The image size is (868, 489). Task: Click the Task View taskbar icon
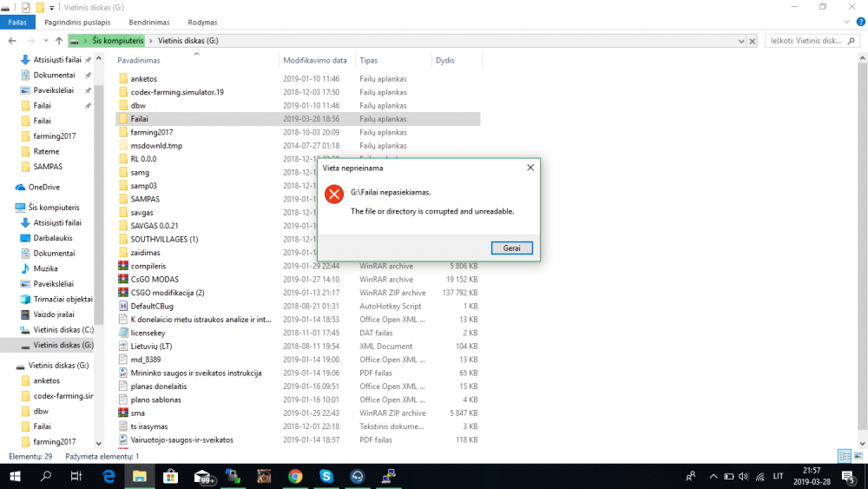[x=76, y=476]
